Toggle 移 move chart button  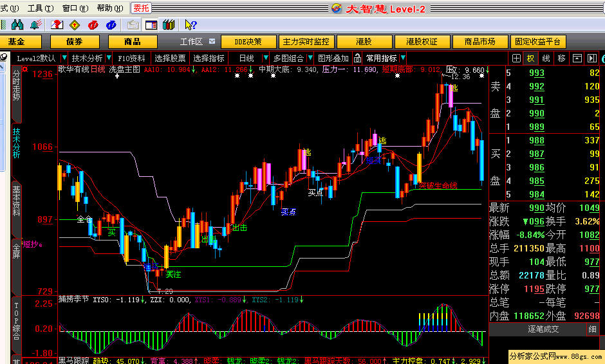[x=561, y=59]
